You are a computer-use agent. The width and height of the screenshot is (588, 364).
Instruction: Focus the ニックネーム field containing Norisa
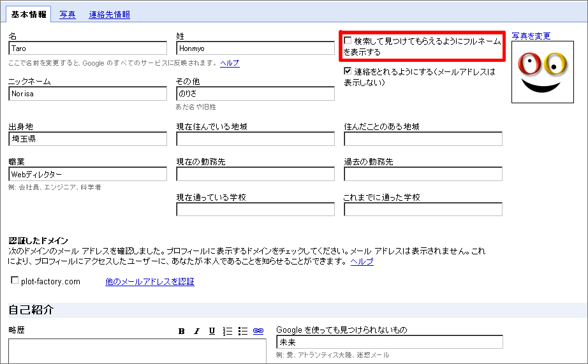(x=88, y=94)
